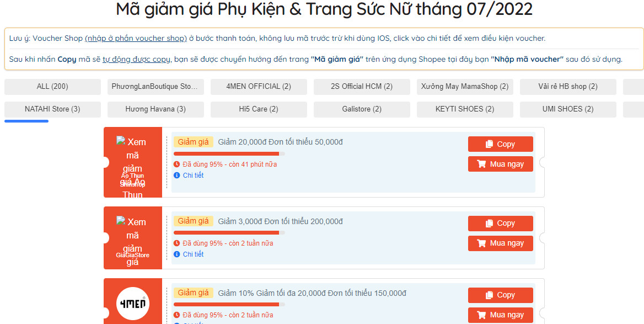The height and width of the screenshot is (324, 644).
Task: Click the clock icon on GiaGiaStore voucher
Action: (x=177, y=243)
